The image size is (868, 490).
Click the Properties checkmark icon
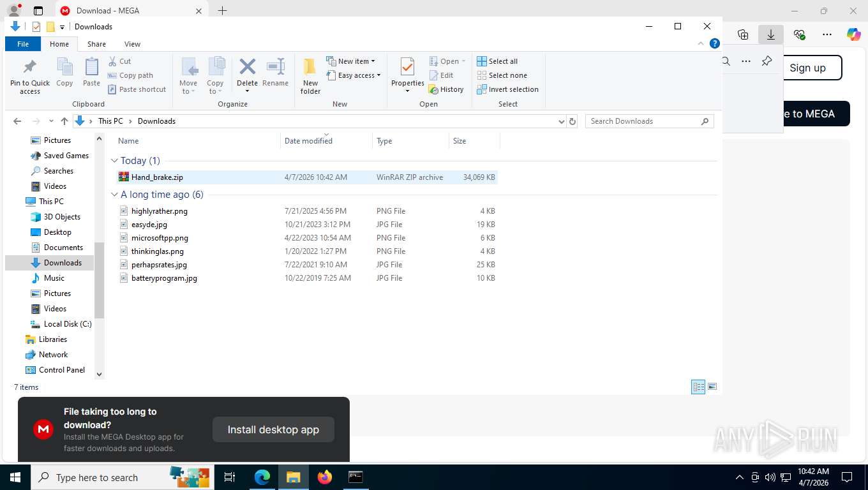click(407, 67)
